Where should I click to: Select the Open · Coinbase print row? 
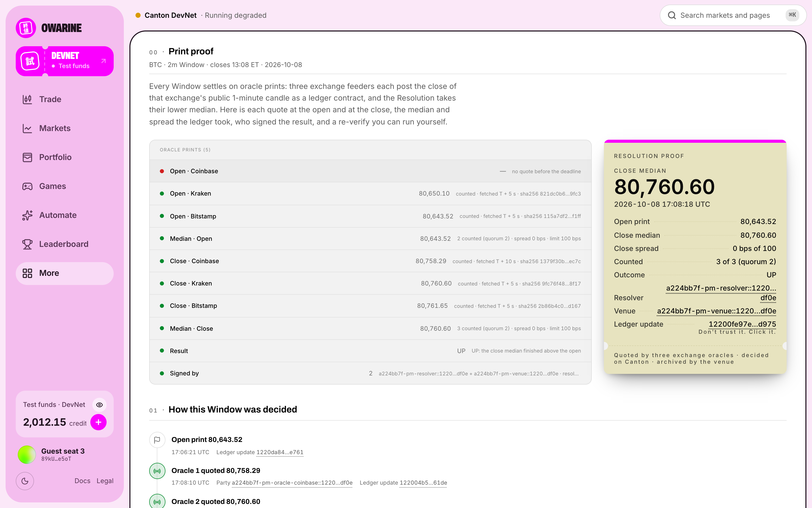[x=370, y=171]
